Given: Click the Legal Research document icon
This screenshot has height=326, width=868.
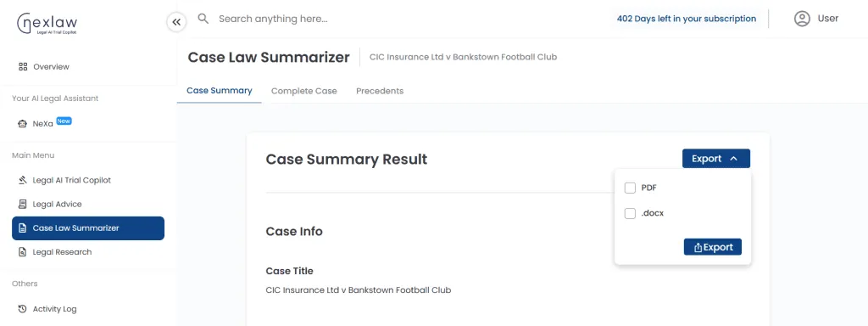Looking at the screenshot, I should coord(23,251).
